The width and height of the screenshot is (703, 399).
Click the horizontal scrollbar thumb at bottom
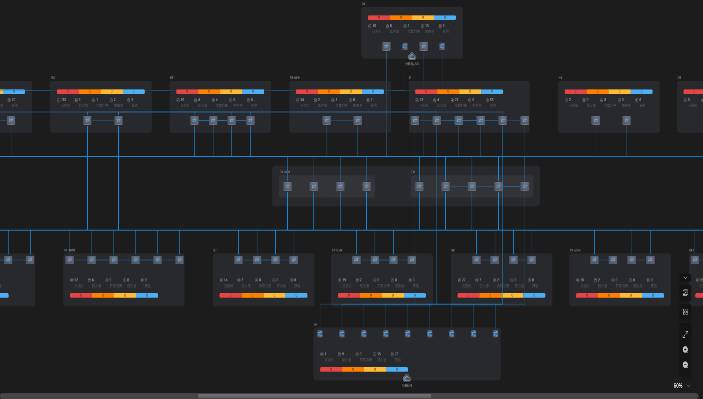point(314,396)
